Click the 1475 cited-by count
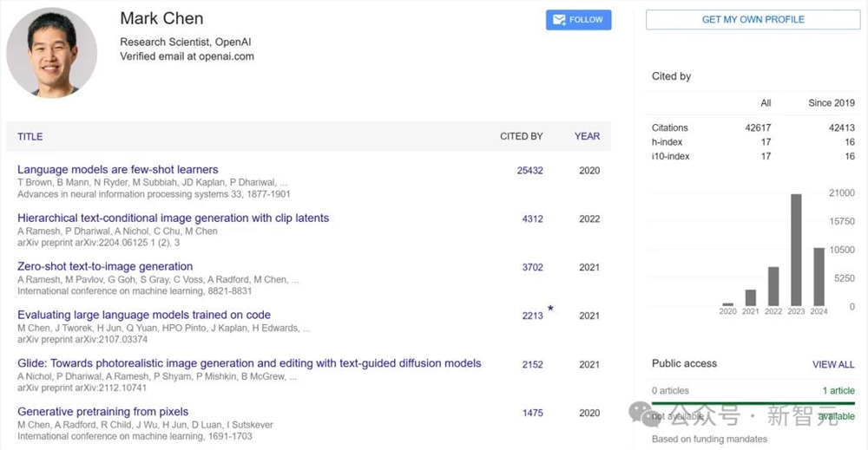 pyautogui.click(x=532, y=414)
